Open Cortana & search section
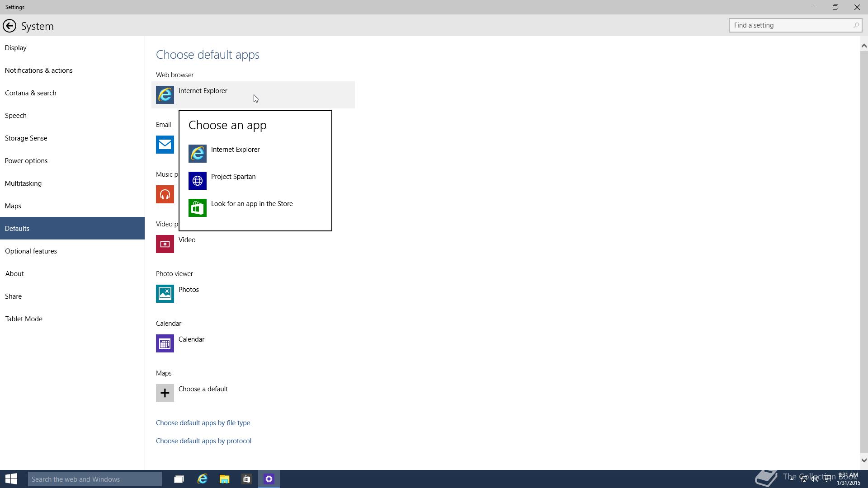The image size is (868, 488). tap(72, 93)
